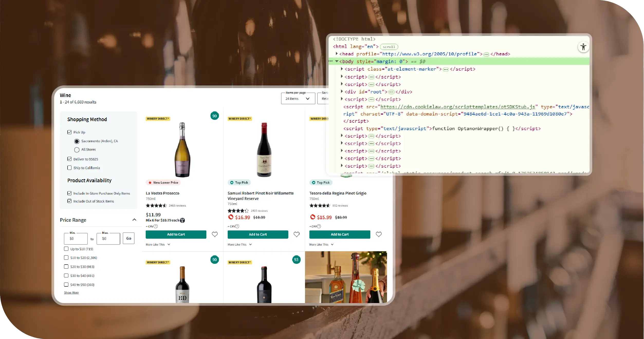
Task: Click the Mix 6 badge icon
Action: pos(182,220)
